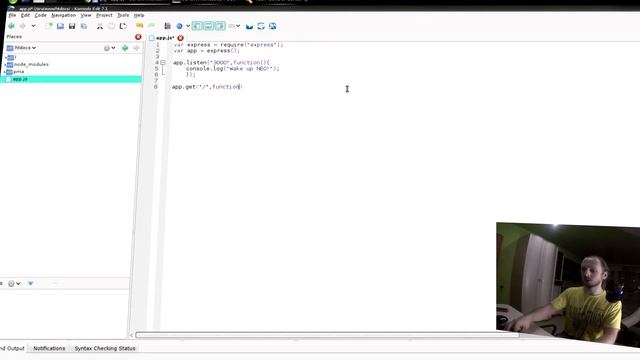Click the green back arrow in Places panel
Image resolution: width=640 pixels, height=360 pixels.
coord(125,48)
